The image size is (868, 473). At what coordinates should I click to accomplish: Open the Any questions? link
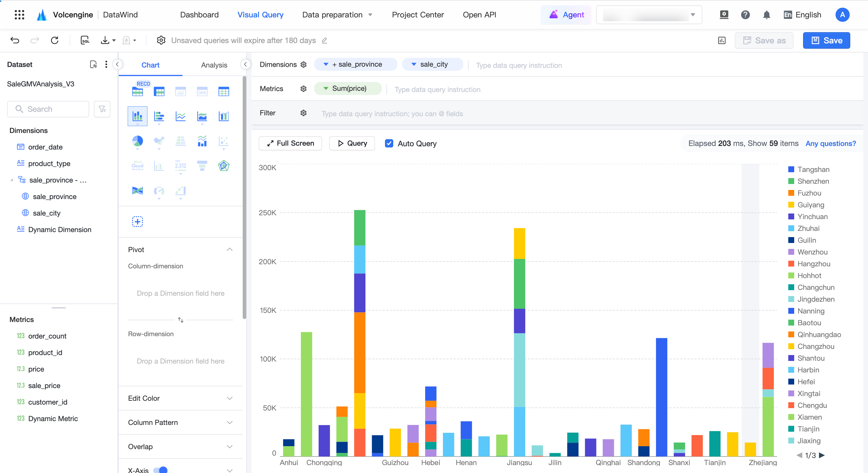coord(831,143)
